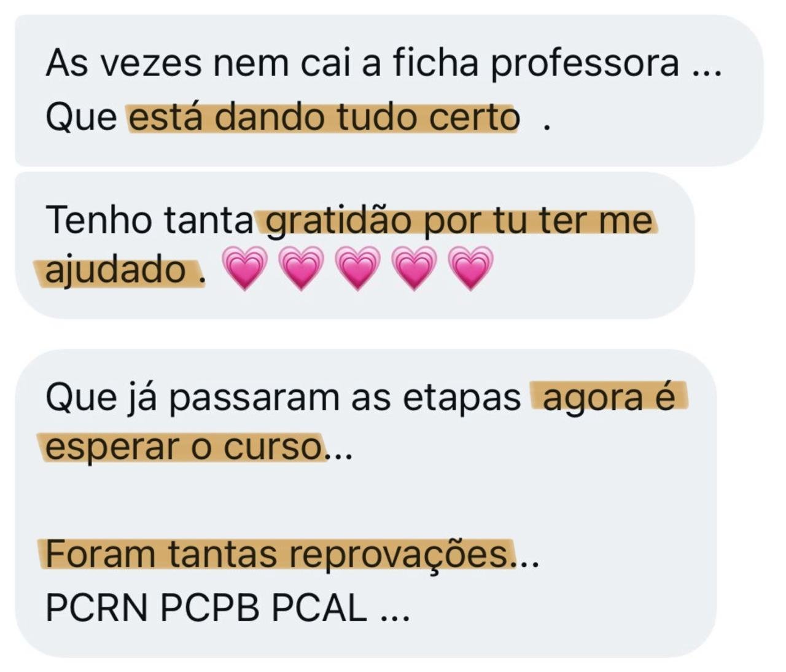Select the highlighted phrase "gratidão por tu ter me"
The height and width of the screenshot is (672, 786).
(459, 221)
